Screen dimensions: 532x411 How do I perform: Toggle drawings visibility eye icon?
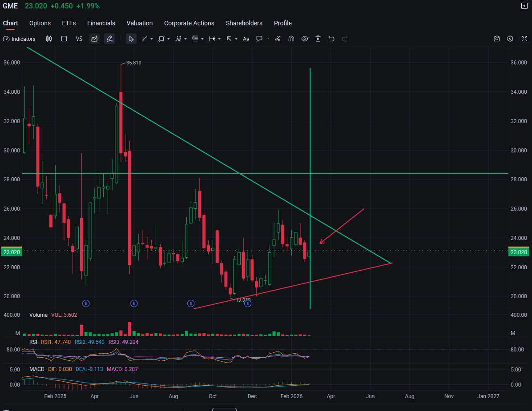pyautogui.click(x=305, y=39)
